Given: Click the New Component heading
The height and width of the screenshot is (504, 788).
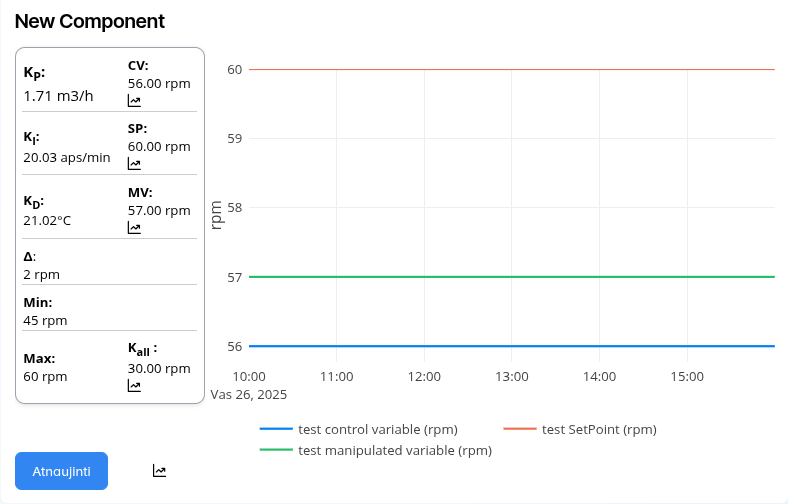Looking at the screenshot, I should [90, 21].
